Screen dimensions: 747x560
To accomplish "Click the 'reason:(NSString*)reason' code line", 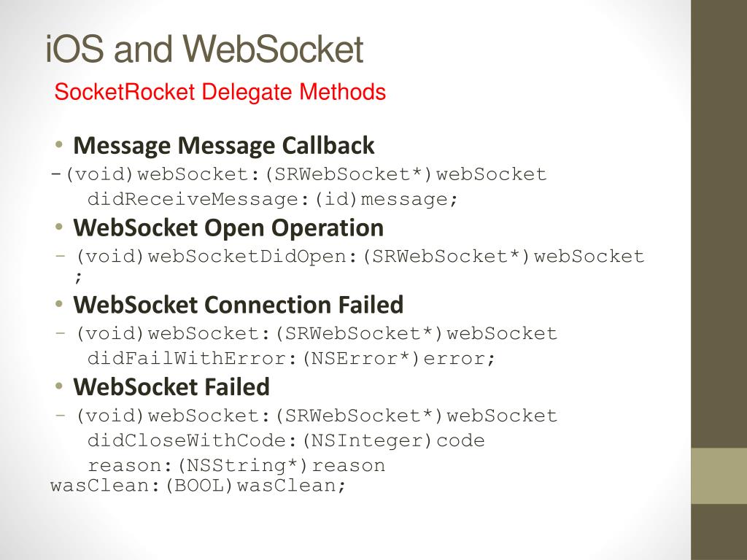I will [236, 465].
